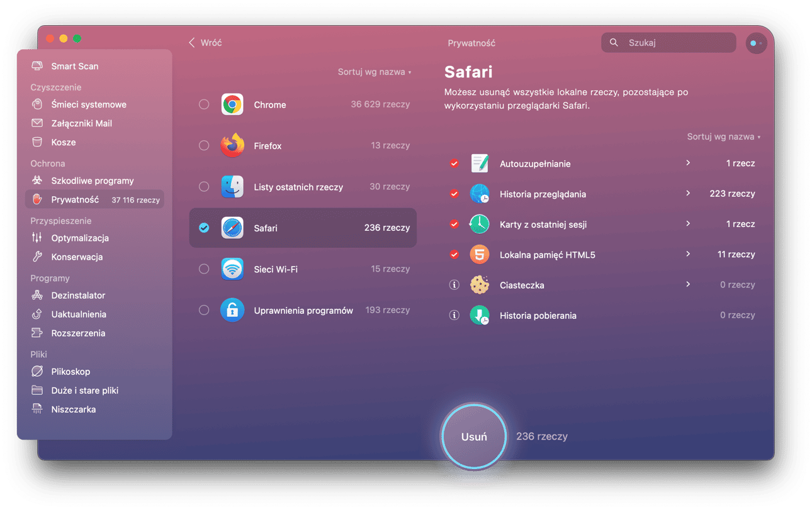812x510 pixels.
Task: Click the Usuń button
Action: (x=474, y=436)
